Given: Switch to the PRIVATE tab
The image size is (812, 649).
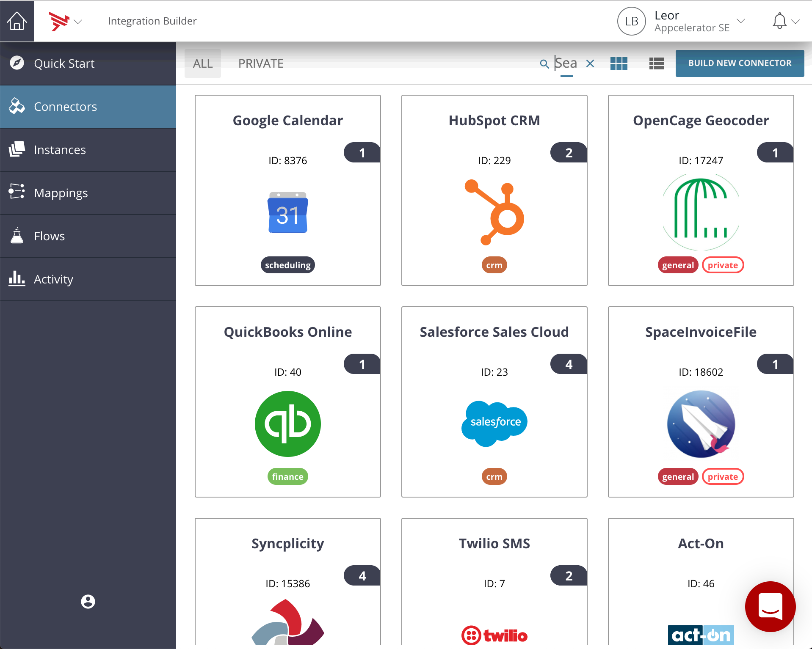Looking at the screenshot, I should [261, 63].
